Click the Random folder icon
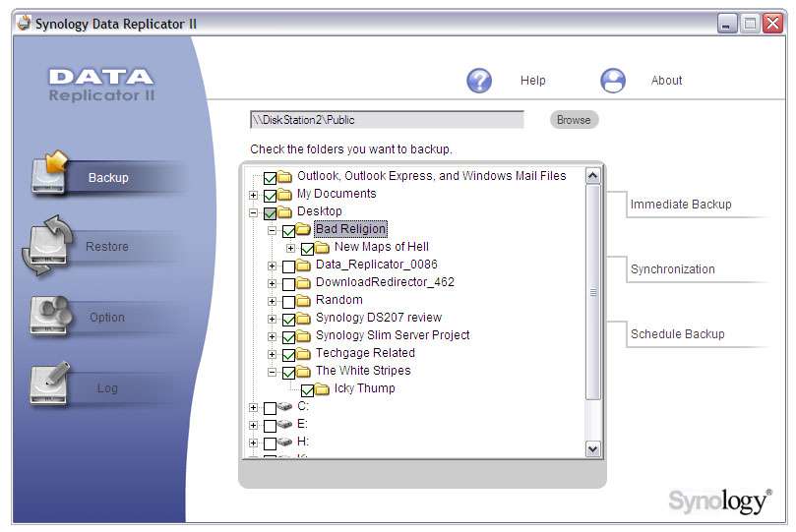The width and height of the screenshot is (796, 532). coord(303,300)
